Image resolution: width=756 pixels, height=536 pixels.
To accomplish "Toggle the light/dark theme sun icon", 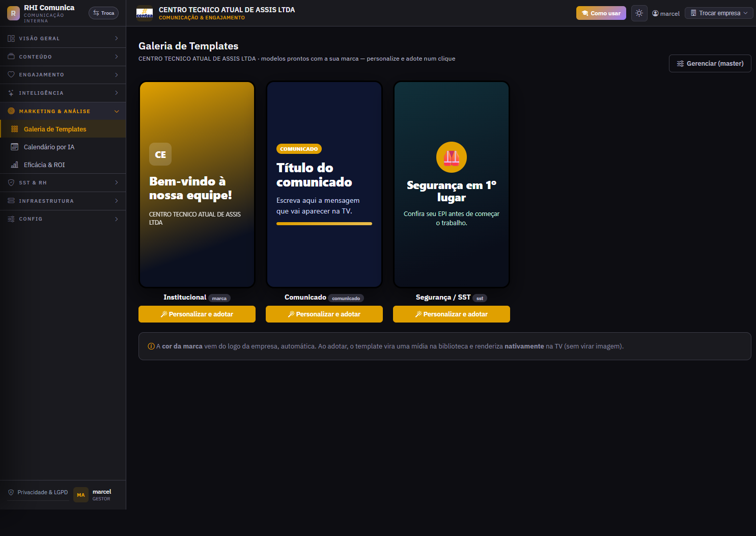I will (639, 13).
